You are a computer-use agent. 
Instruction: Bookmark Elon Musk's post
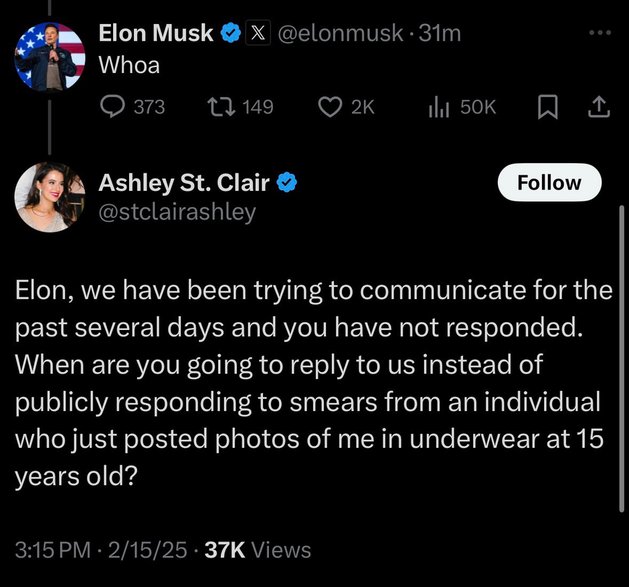pyautogui.click(x=548, y=107)
